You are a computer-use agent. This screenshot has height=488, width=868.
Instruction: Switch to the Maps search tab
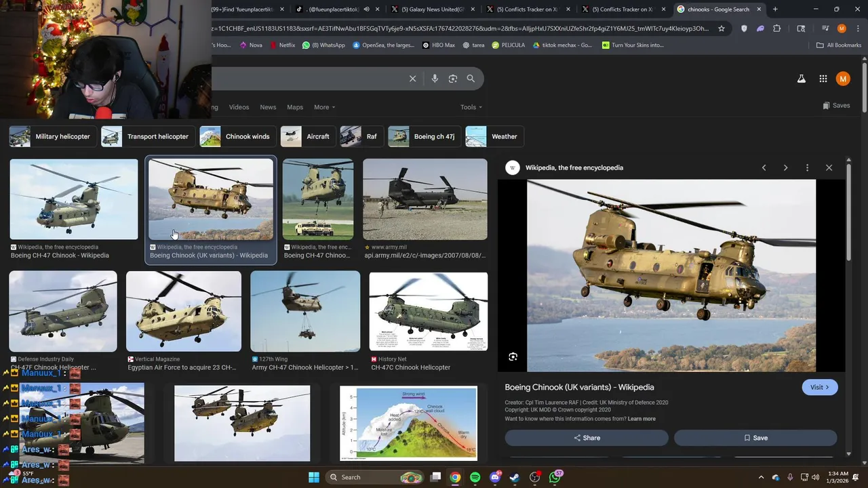[295, 107]
